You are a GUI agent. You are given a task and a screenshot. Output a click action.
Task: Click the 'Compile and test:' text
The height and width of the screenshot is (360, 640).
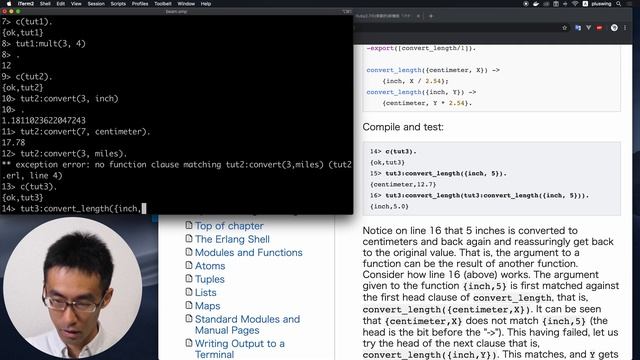(403, 127)
